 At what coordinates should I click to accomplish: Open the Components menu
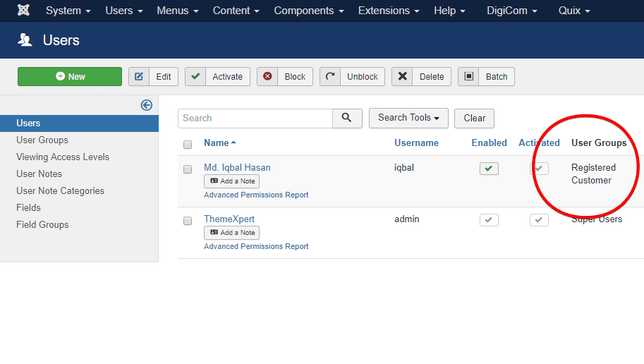(308, 11)
